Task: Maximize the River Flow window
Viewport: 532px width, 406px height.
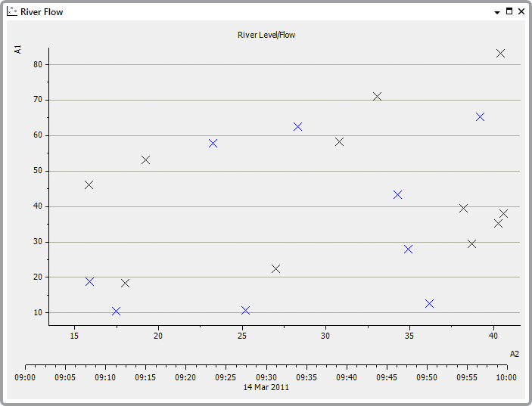Action: (509, 11)
